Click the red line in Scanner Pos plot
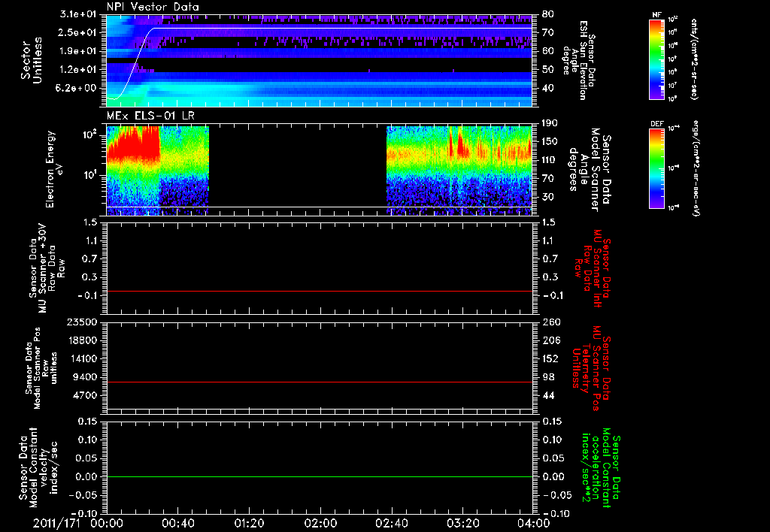 (319, 382)
